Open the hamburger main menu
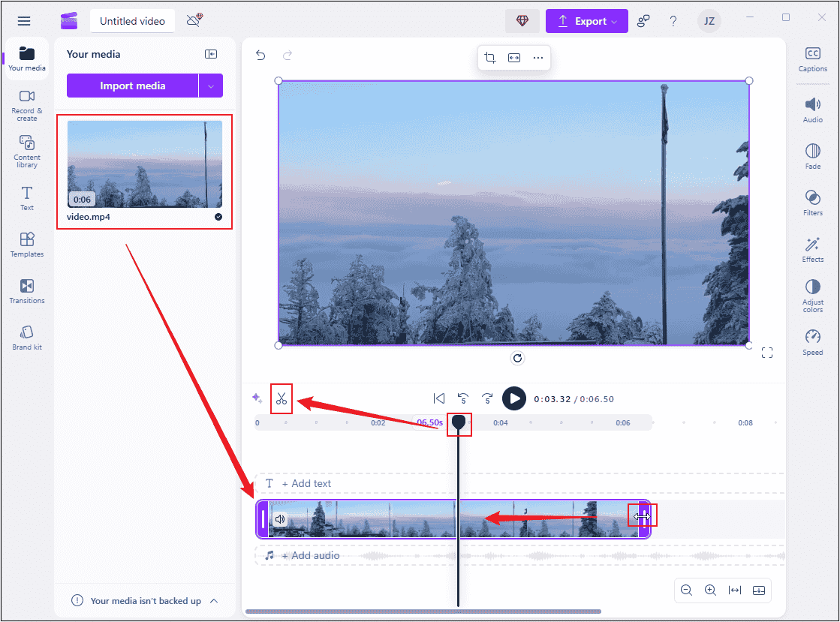 [24, 21]
